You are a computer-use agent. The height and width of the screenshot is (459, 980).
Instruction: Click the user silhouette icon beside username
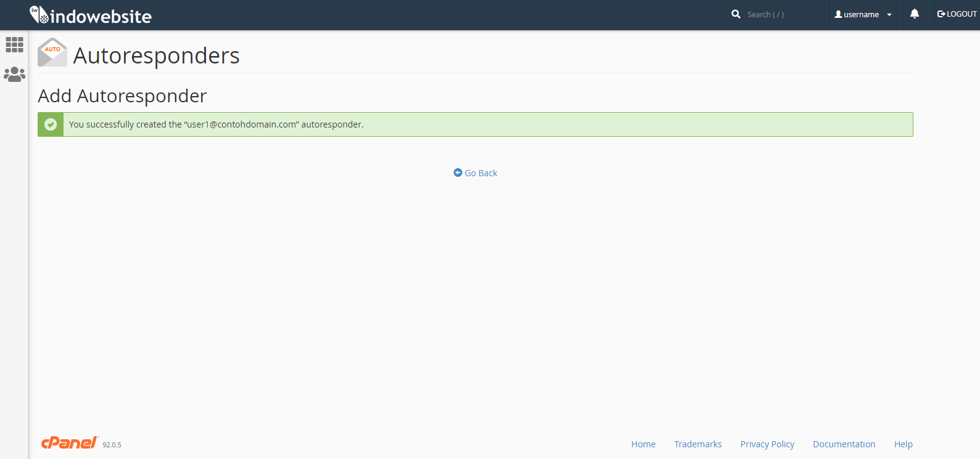(x=838, y=14)
